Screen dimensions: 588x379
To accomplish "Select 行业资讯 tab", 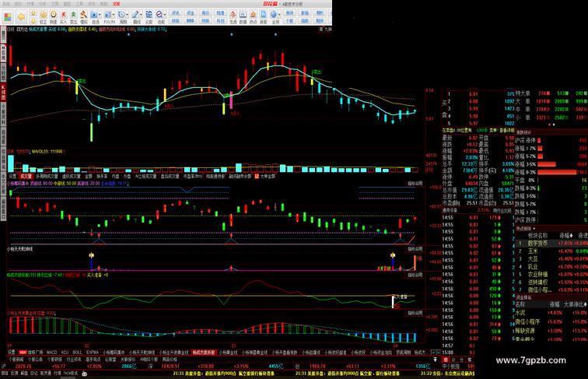I will [73, 360].
